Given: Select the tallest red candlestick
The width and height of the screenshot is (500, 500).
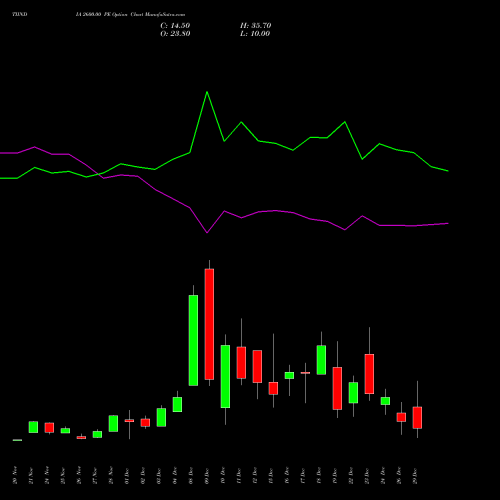Looking at the screenshot, I should click(209, 324).
